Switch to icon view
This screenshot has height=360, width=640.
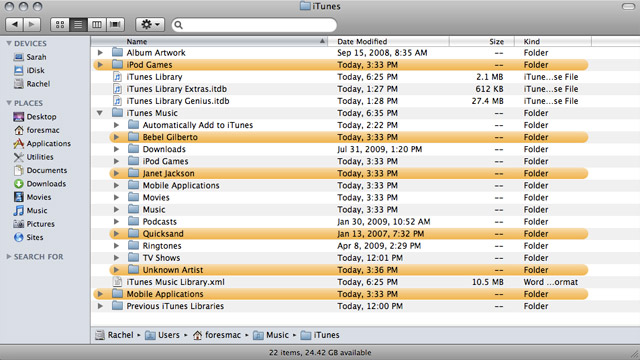pos(60,24)
